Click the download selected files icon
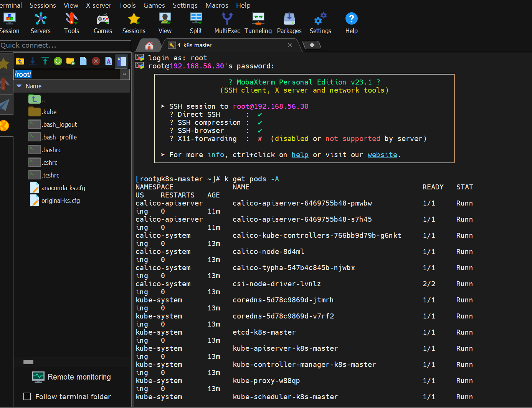The image size is (532, 408). click(x=33, y=61)
